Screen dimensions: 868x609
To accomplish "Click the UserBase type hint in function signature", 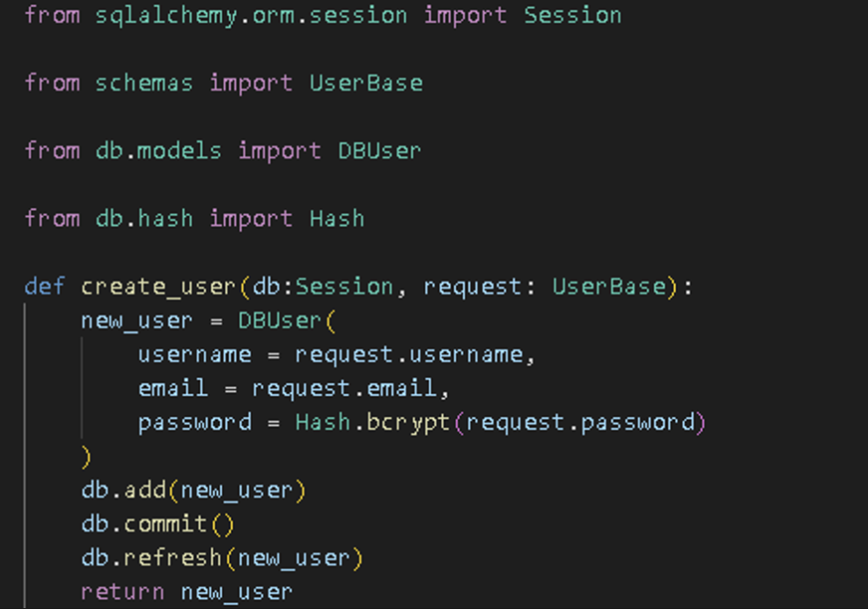I will click(609, 287).
